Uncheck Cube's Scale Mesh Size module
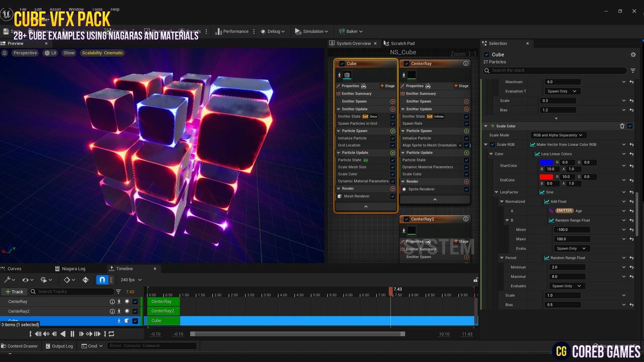 pos(393,167)
